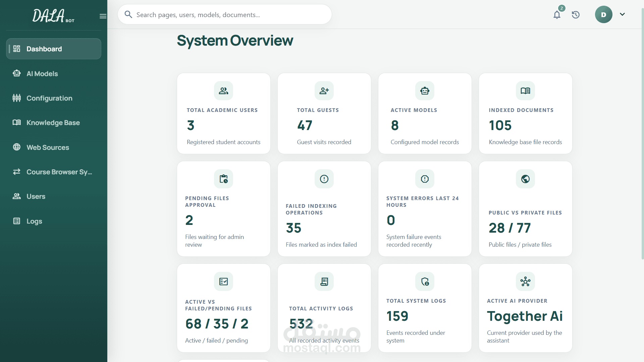Open the notifications bell
Viewport: 644px width, 362px height.
coord(557,15)
